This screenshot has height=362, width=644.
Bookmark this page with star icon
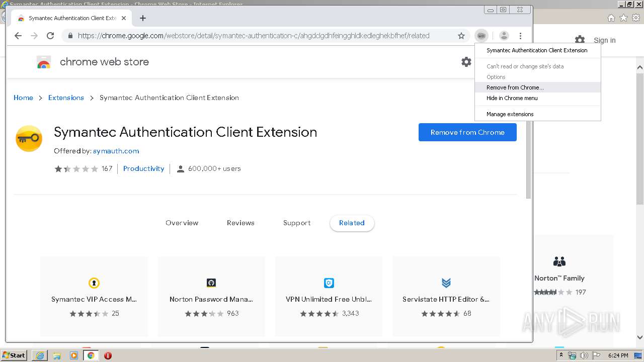461,36
